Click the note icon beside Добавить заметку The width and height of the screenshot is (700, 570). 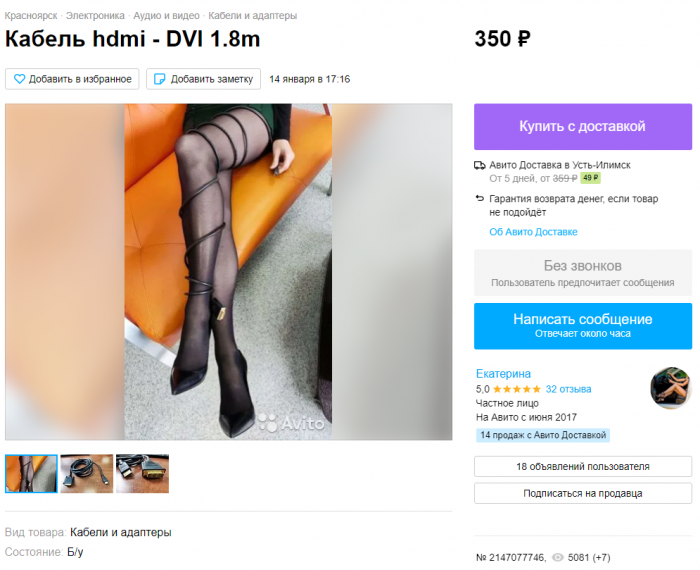click(x=159, y=79)
